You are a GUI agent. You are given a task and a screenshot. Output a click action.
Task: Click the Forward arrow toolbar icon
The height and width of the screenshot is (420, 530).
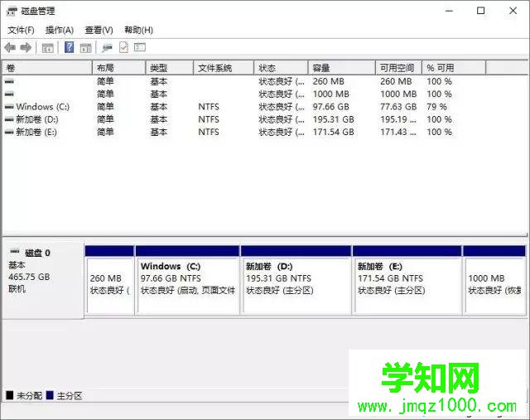(26, 48)
